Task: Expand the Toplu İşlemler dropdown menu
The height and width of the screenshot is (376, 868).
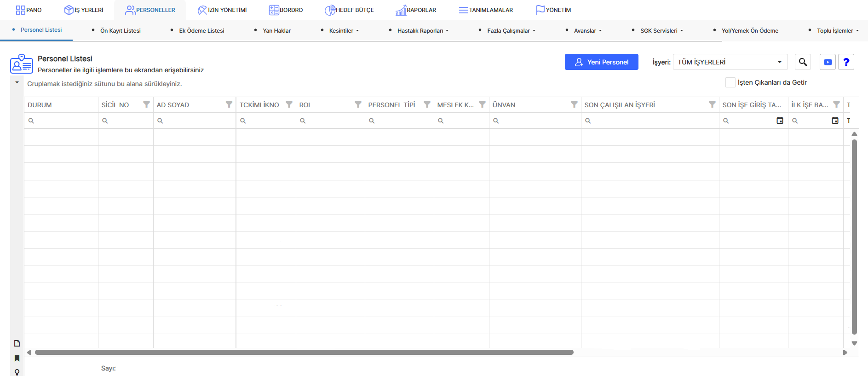Action: click(x=838, y=31)
